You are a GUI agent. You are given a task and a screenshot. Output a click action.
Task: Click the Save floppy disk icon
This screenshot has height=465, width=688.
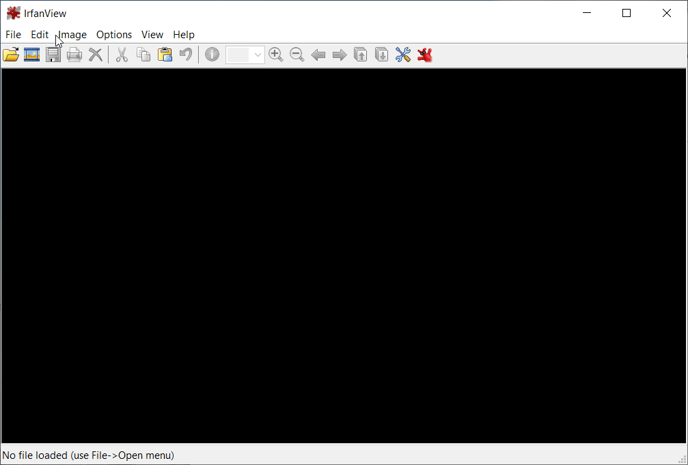point(53,55)
